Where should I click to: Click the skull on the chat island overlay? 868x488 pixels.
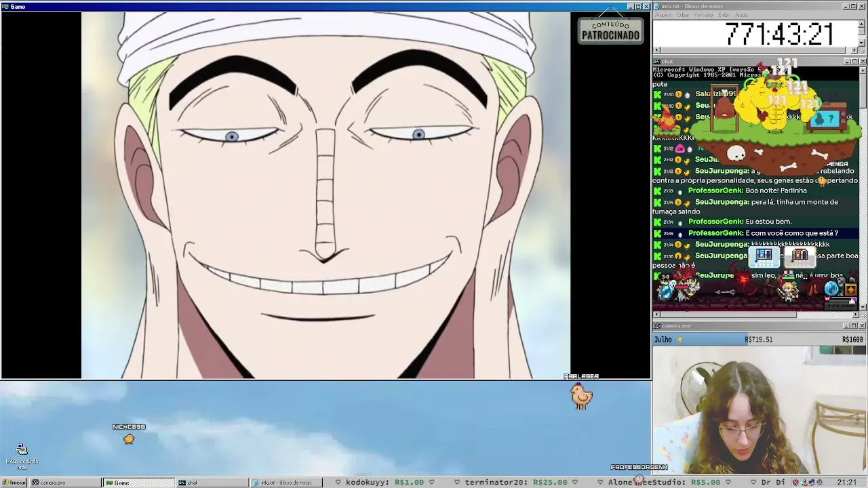coord(736,154)
